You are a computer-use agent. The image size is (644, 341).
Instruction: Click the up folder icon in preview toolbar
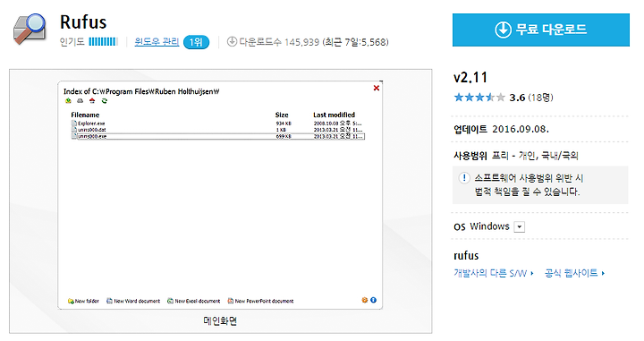tap(68, 100)
